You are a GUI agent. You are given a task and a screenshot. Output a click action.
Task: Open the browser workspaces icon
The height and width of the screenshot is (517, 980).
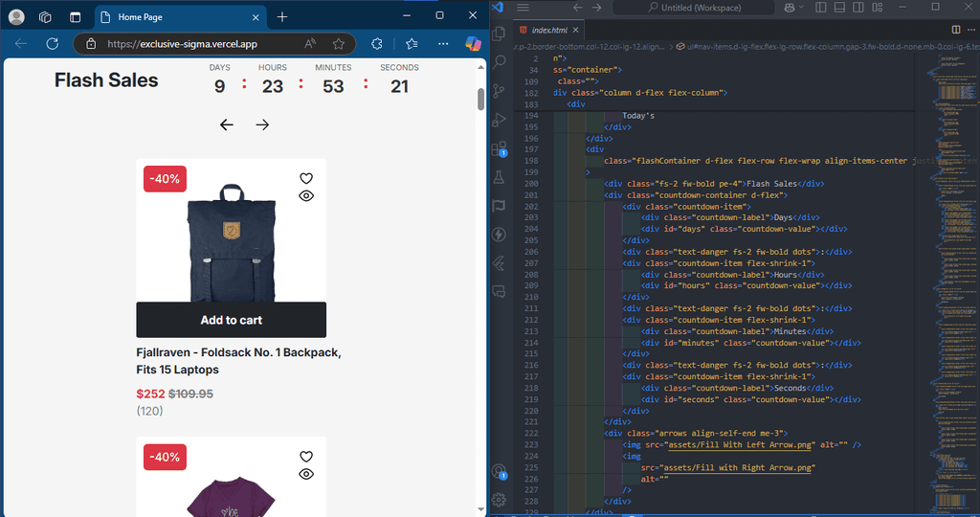[x=45, y=17]
